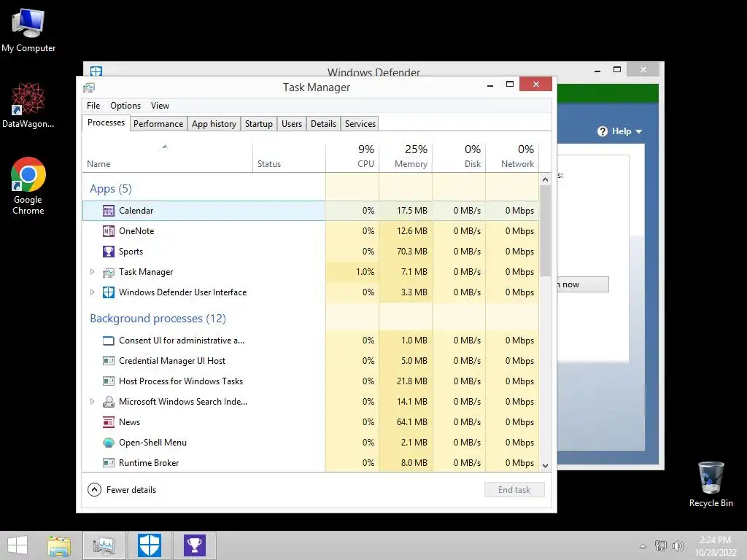This screenshot has height=560, width=747.
Task: Open the Windows Start button
Action: (18, 545)
